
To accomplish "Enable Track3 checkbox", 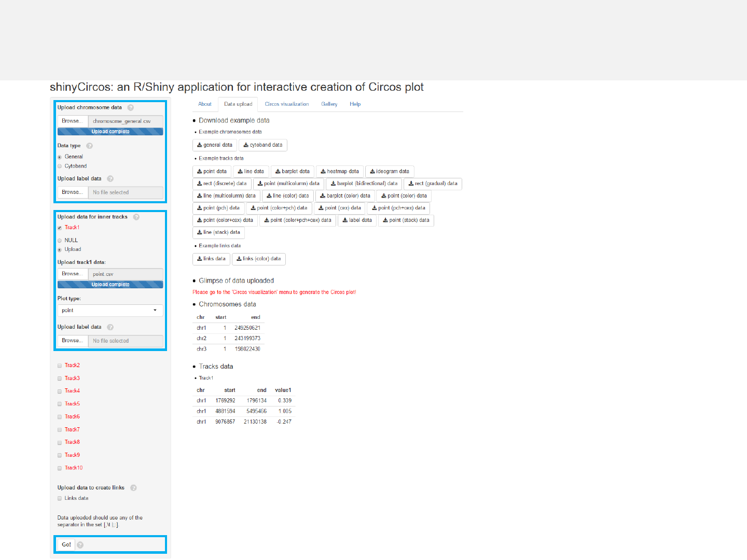I will (60, 379).
